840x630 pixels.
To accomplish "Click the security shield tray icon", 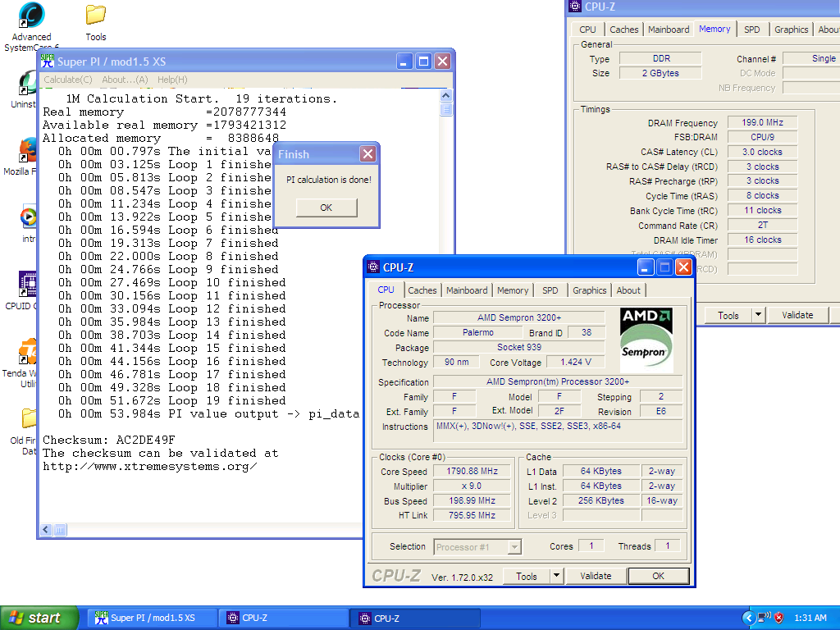I will 779,618.
